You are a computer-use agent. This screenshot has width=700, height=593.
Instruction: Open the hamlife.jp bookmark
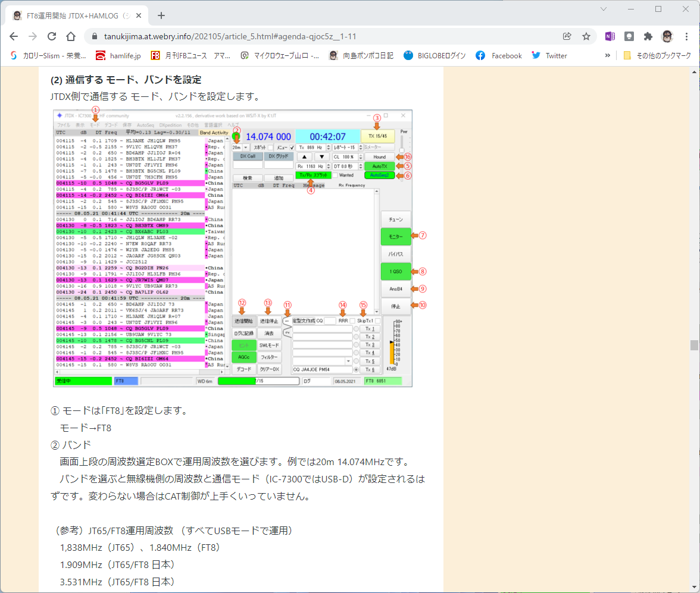pos(118,55)
